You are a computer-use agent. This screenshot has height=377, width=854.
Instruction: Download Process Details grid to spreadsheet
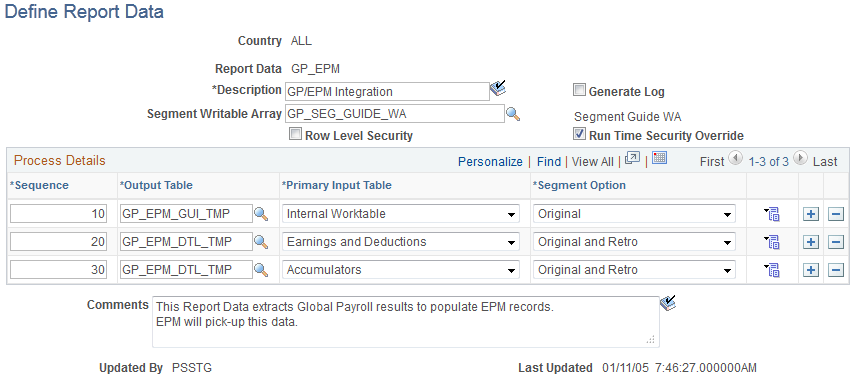tap(660, 159)
